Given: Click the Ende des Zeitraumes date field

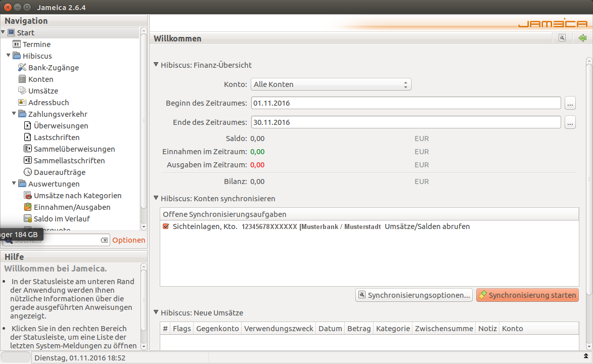Looking at the screenshot, I should click(x=406, y=122).
